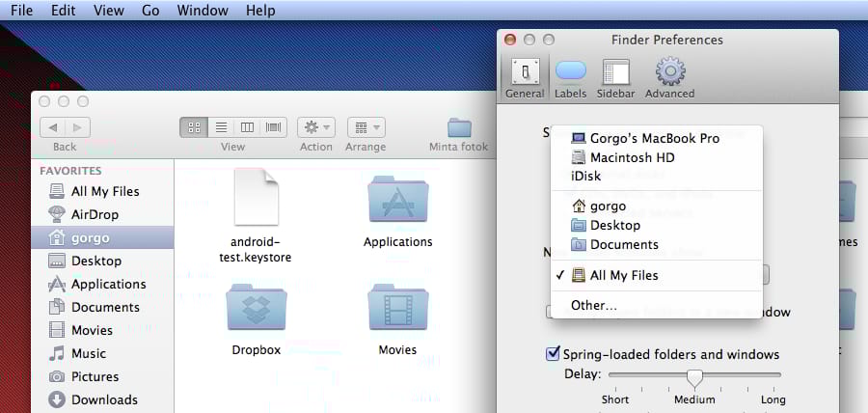The height and width of the screenshot is (413, 868).
Task: Choose gorgo home from the popup menu
Action: 657,206
